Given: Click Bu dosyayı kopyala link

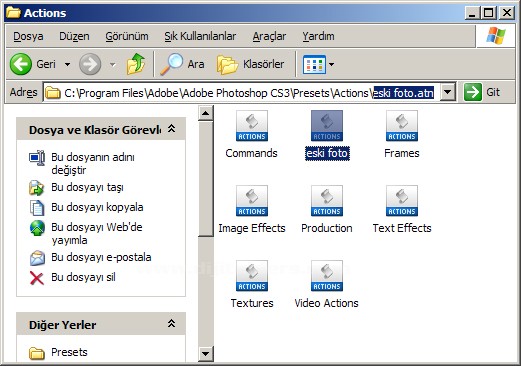Looking at the screenshot, I should 97,207.
